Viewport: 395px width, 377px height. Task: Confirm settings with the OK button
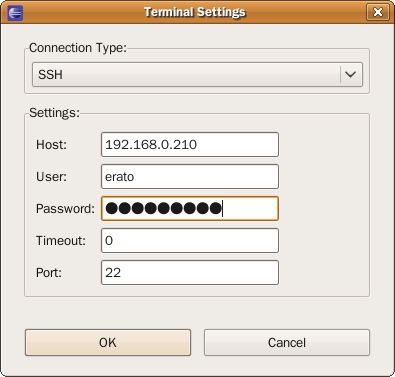pyautogui.click(x=108, y=342)
